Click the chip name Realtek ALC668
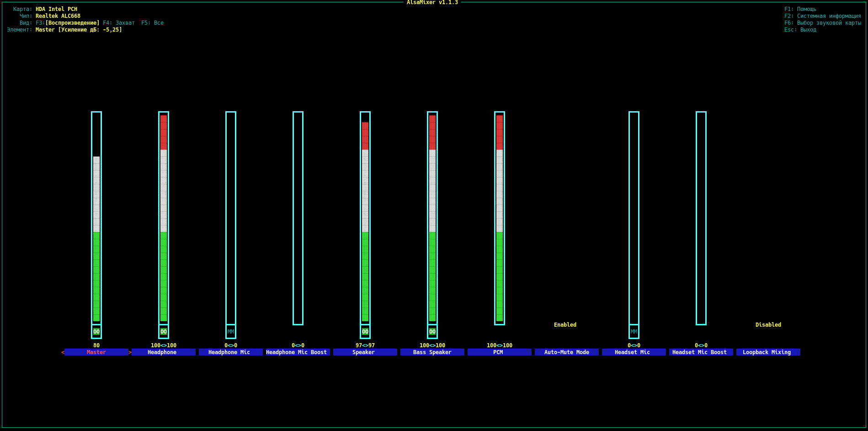This screenshot has width=868, height=431. click(x=58, y=16)
